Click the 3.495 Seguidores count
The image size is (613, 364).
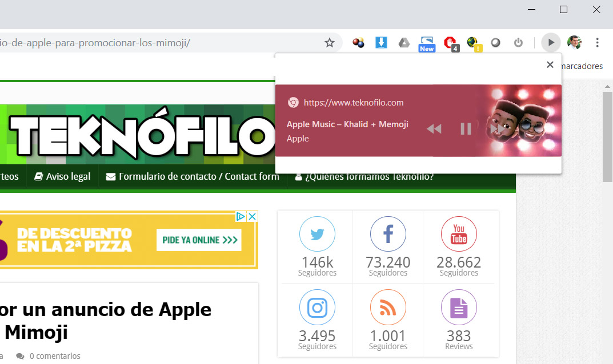click(x=317, y=339)
